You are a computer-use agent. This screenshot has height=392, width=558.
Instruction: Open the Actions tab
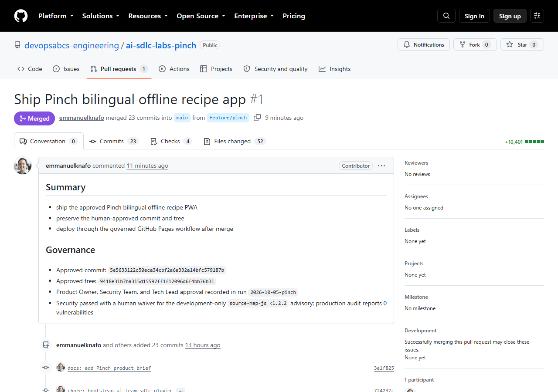(174, 69)
